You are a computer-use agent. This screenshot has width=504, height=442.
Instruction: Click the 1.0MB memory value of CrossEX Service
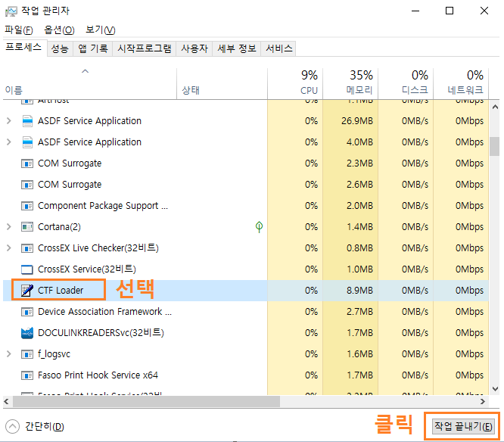[359, 269]
